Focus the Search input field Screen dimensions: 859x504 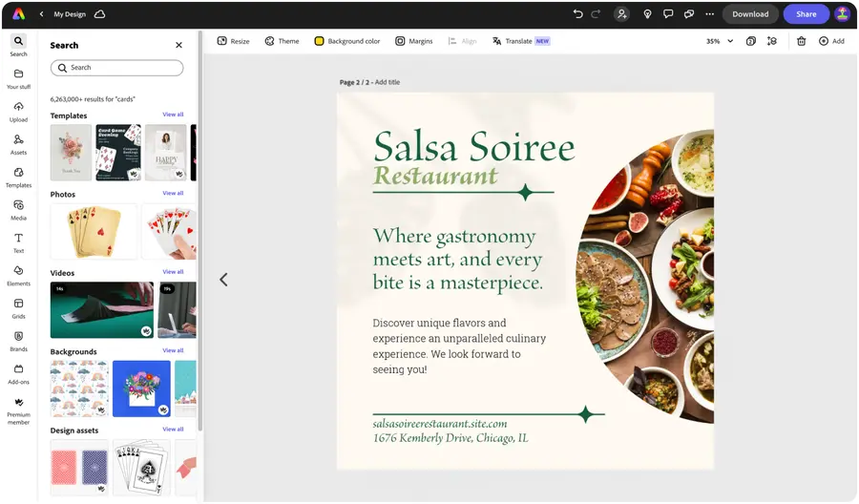(x=116, y=68)
